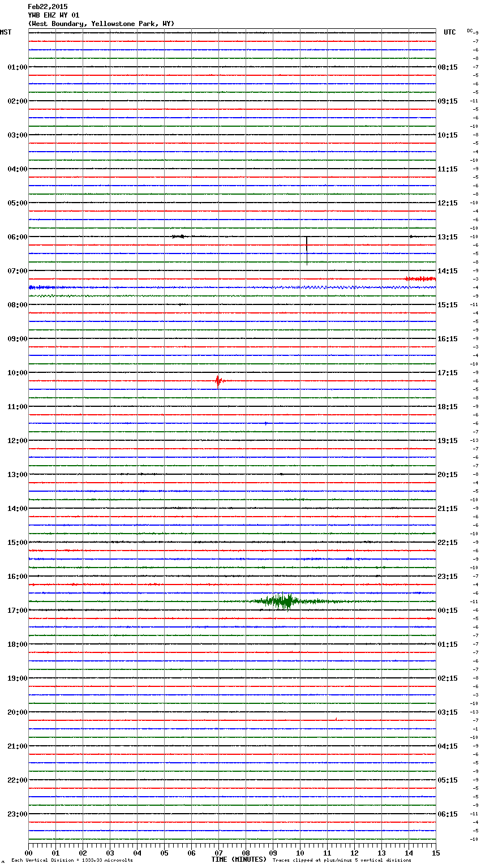This screenshot has height=868, width=481.
Task: Click the large green seismic event before 17:00
Action: [283, 601]
